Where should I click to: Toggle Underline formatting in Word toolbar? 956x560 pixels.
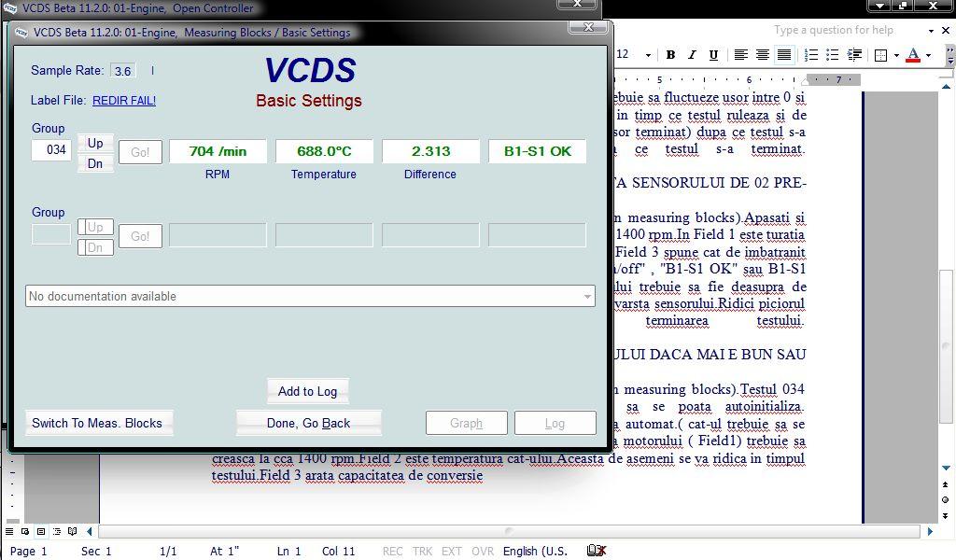pos(713,55)
